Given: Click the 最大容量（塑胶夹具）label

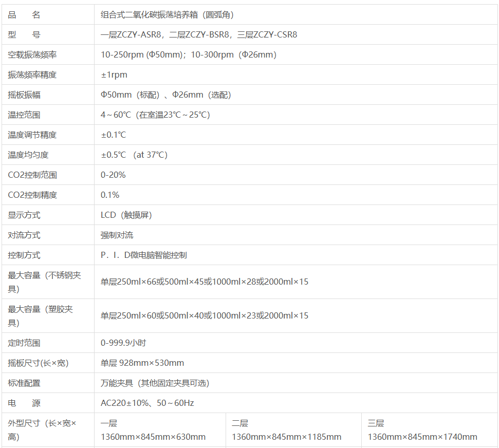Looking at the screenshot, I should pos(41,316).
